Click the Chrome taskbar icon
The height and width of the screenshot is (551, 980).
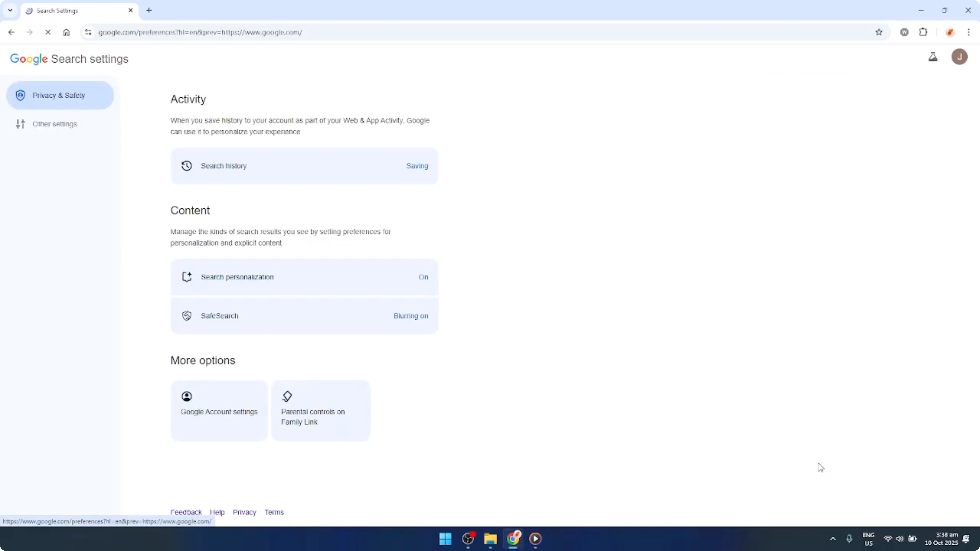click(513, 538)
